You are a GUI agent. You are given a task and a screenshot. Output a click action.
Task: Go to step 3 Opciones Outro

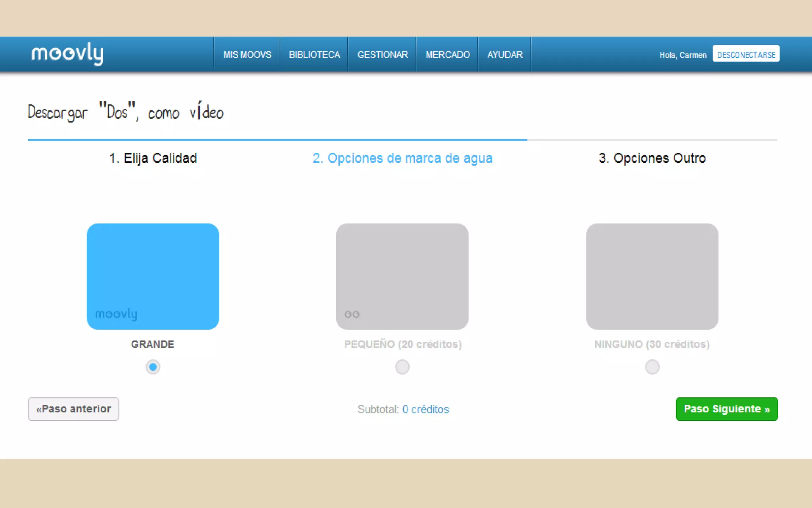tap(652, 158)
